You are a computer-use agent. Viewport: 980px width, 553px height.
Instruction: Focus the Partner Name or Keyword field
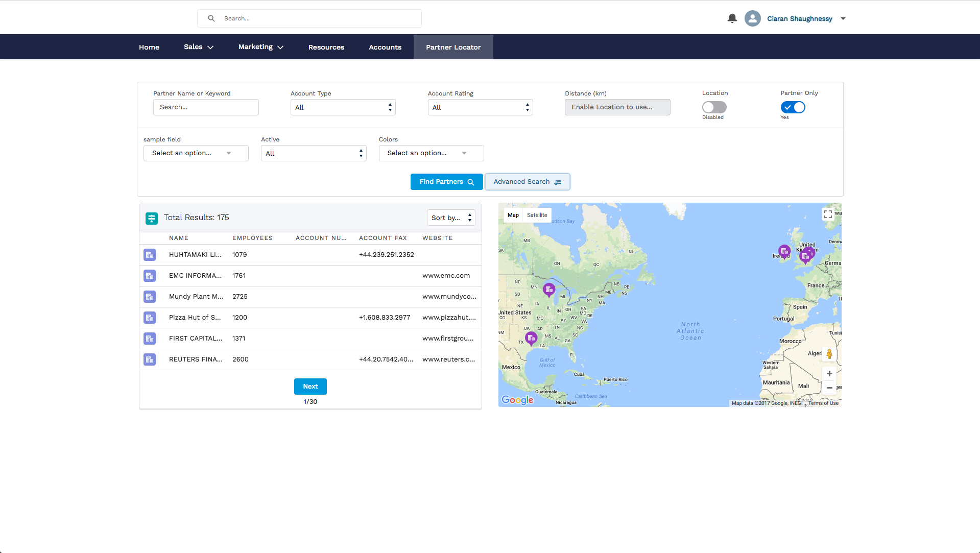(206, 107)
